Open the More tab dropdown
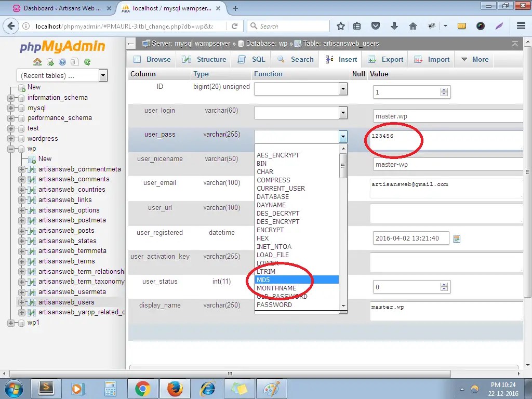The image size is (532, 399). 475,59
